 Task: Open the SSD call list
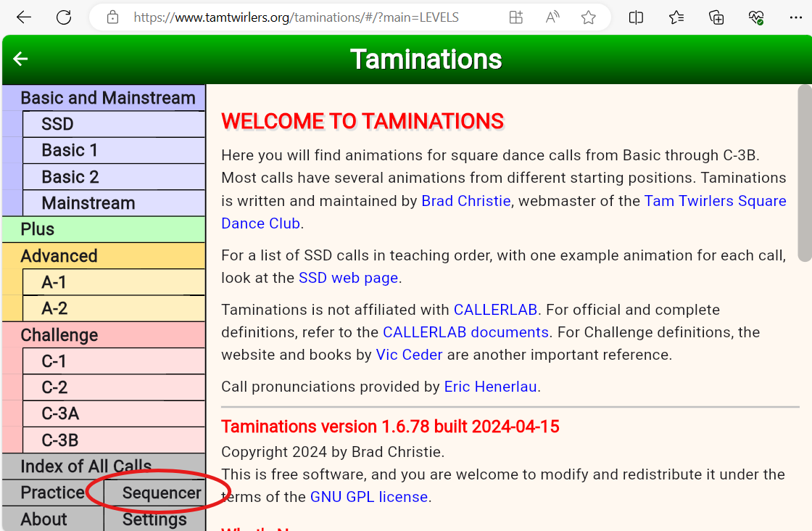114,124
